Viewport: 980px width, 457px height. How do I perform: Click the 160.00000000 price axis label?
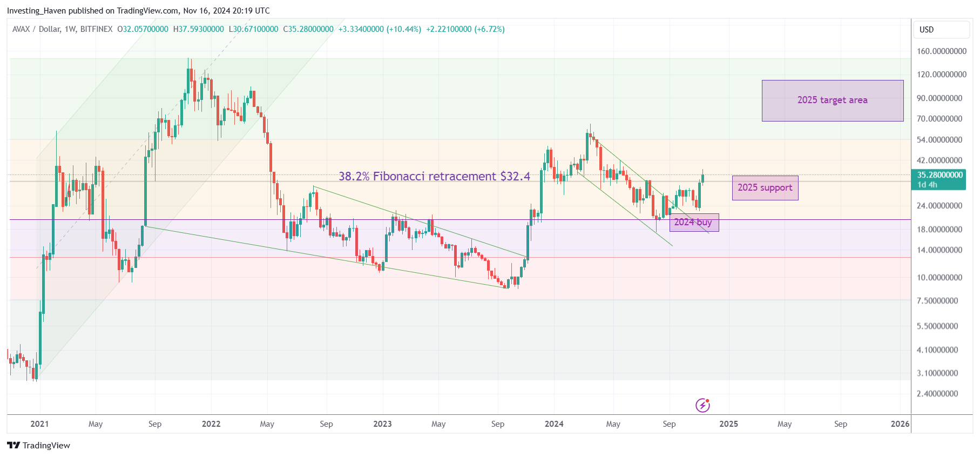[942, 51]
